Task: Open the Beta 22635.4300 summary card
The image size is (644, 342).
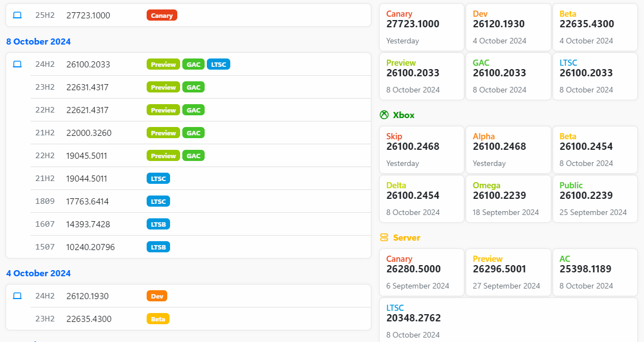Action: pyautogui.click(x=595, y=27)
